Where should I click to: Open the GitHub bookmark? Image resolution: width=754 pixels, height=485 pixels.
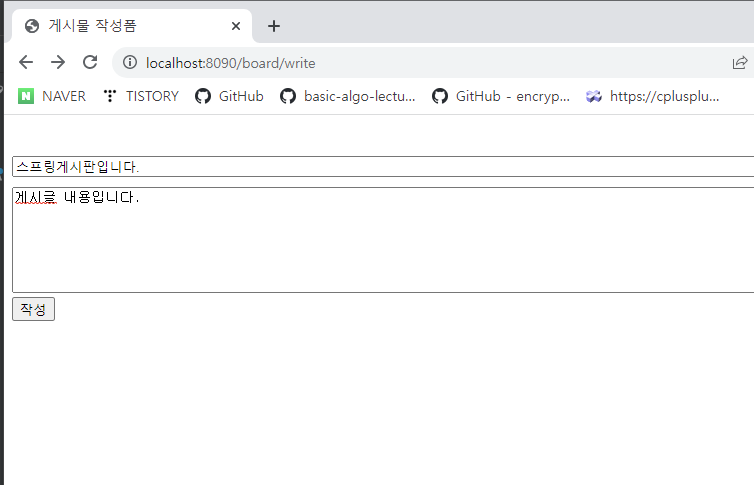pos(229,96)
